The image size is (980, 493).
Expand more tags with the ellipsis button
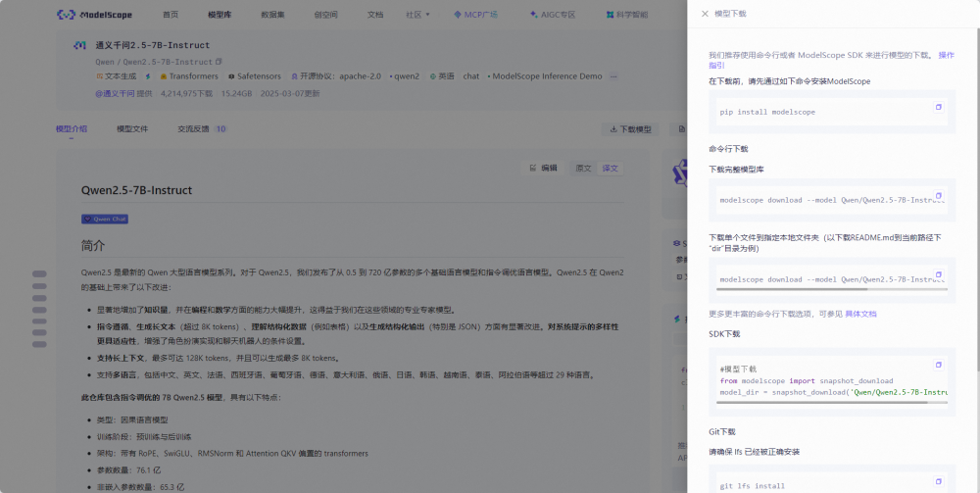coord(613,76)
